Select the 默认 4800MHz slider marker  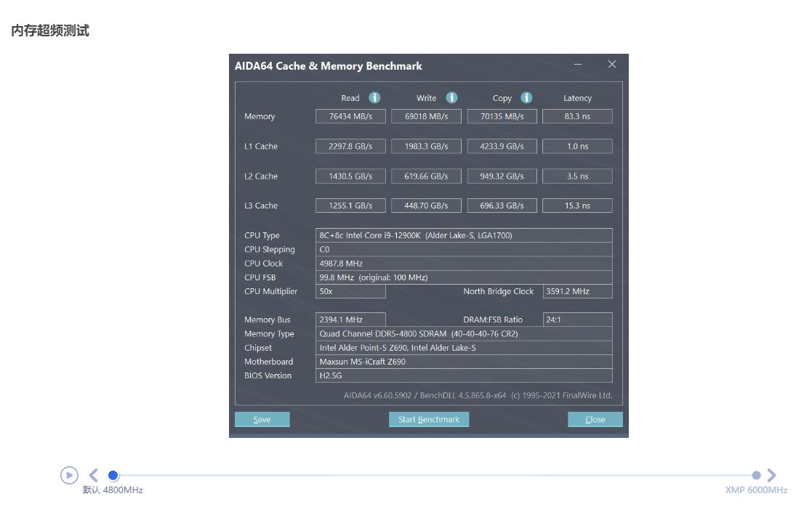point(114,476)
